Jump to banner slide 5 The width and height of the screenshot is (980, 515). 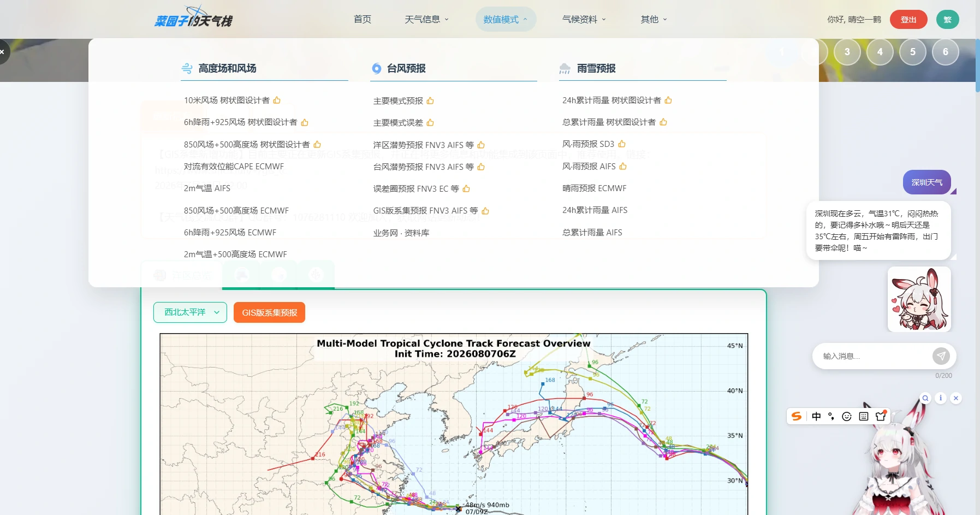pyautogui.click(x=913, y=52)
